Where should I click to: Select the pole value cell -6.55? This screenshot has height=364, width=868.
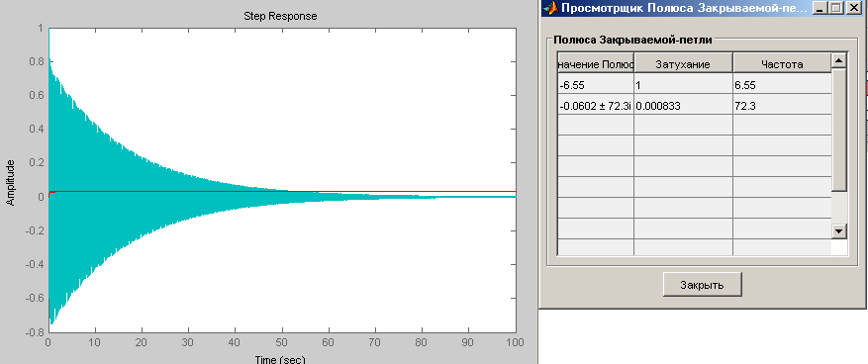[596, 84]
